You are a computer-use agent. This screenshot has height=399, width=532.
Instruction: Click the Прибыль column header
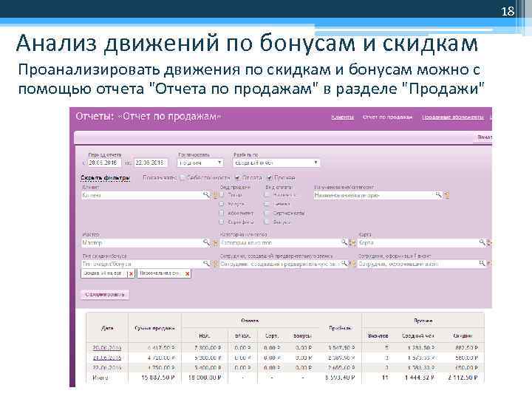pos(340,328)
